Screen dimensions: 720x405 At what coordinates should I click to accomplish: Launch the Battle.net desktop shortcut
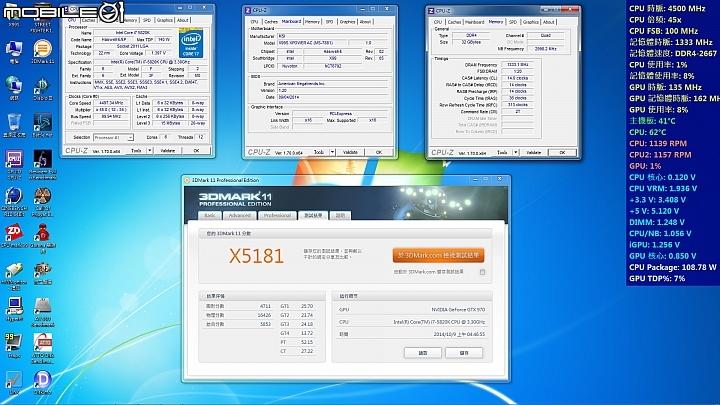[x=42, y=125]
